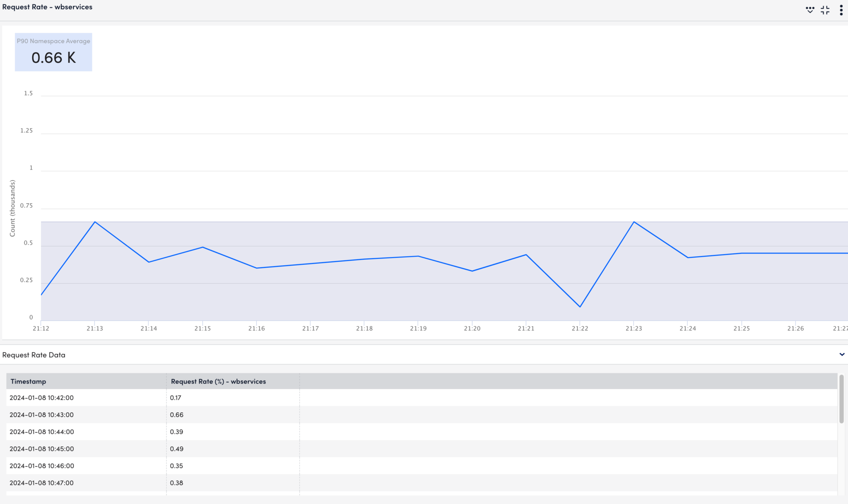Click the row showing 0.49 request rate
Screen dimensions: 848x504
click(x=176, y=449)
